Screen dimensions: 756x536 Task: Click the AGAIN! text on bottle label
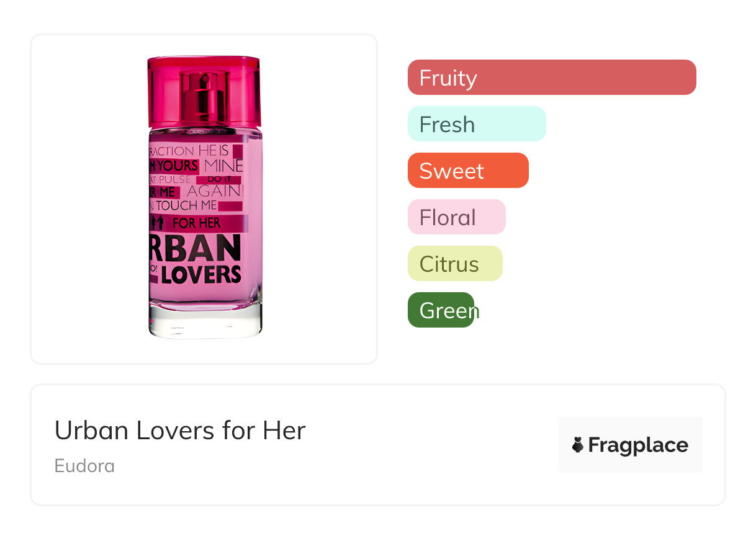tap(215, 191)
